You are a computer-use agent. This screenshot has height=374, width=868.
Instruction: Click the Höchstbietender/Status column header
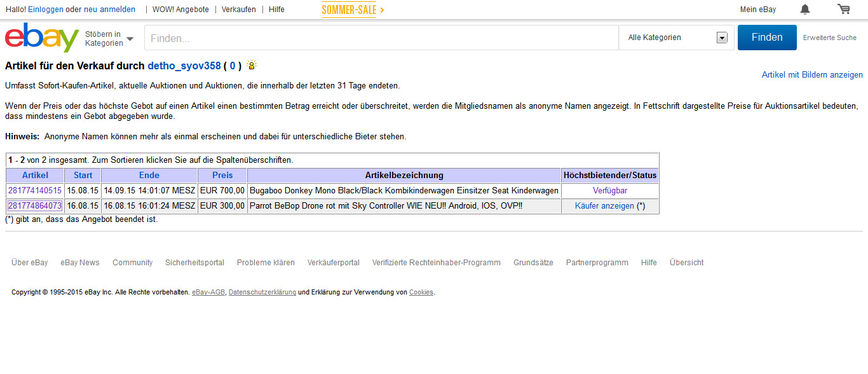point(610,175)
